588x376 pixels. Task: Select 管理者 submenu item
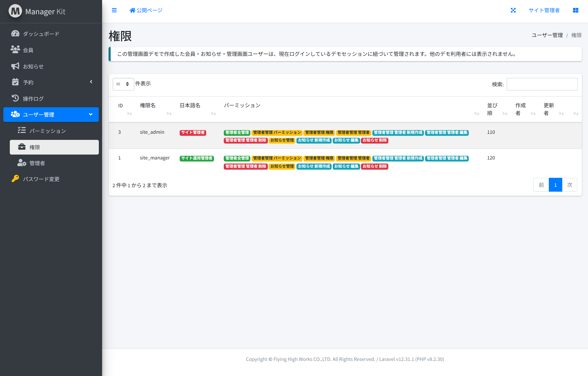click(x=54, y=163)
